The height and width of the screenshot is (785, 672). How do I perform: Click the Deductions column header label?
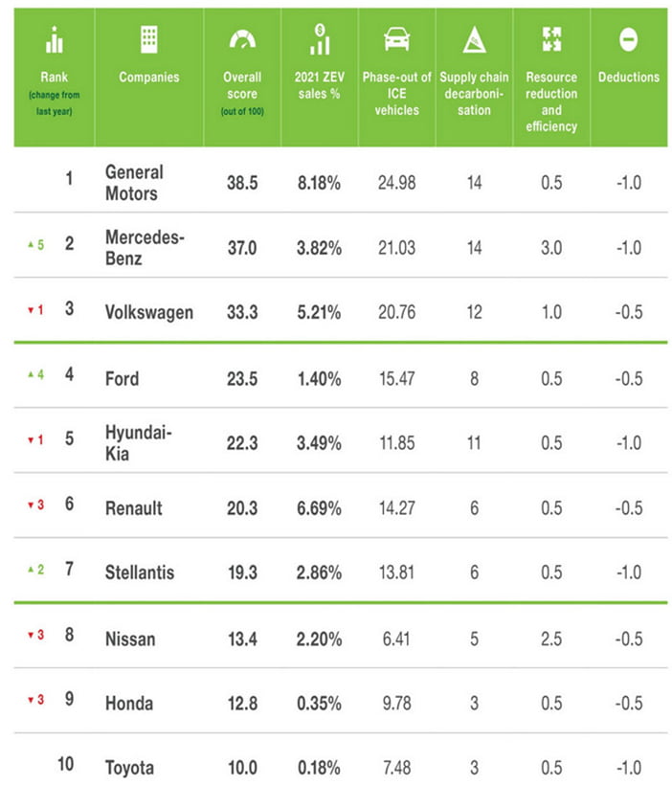[x=628, y=78]
